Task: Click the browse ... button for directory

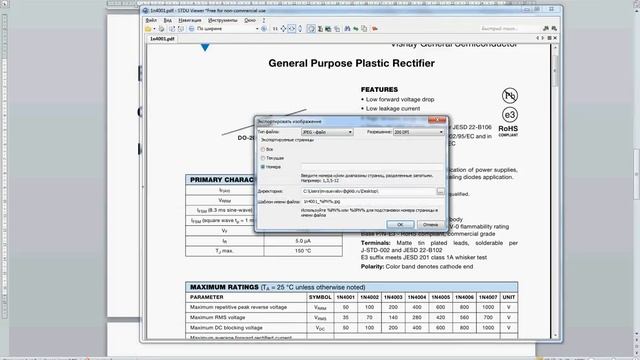Action: pos(440,191)
